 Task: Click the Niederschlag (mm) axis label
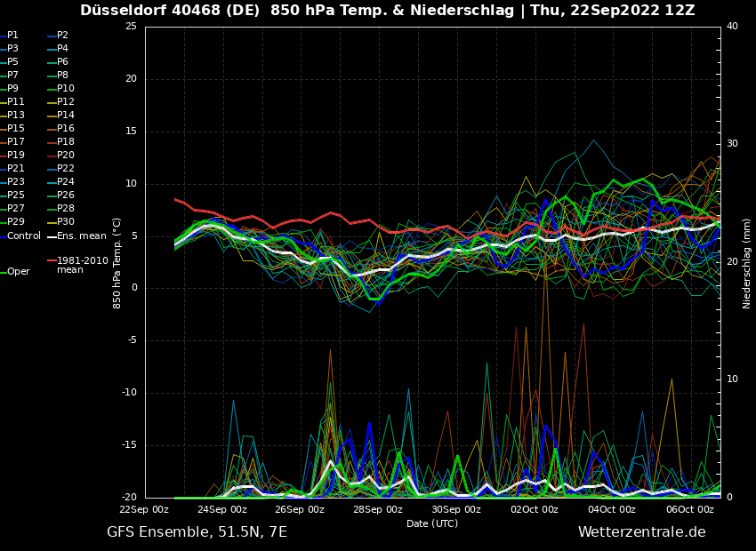[747, 263]
